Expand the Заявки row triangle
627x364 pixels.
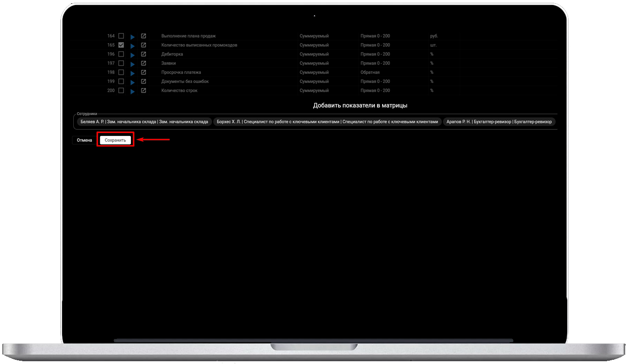coord(132,64)
